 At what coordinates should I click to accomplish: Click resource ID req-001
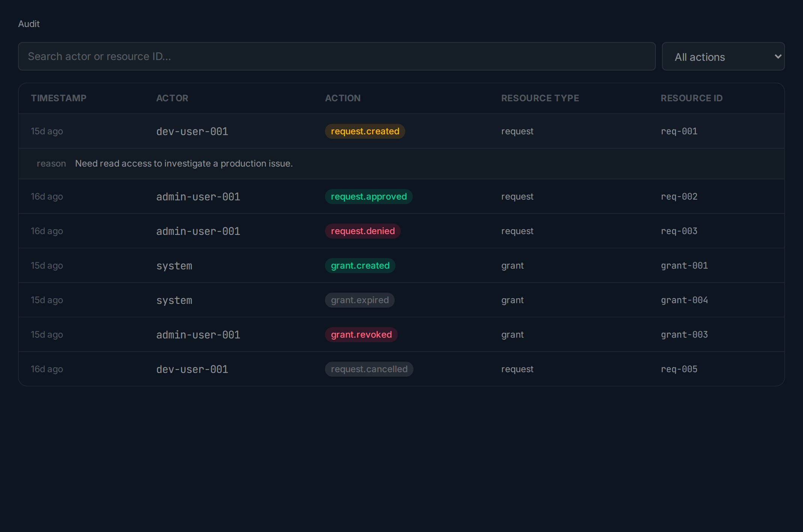679,131
